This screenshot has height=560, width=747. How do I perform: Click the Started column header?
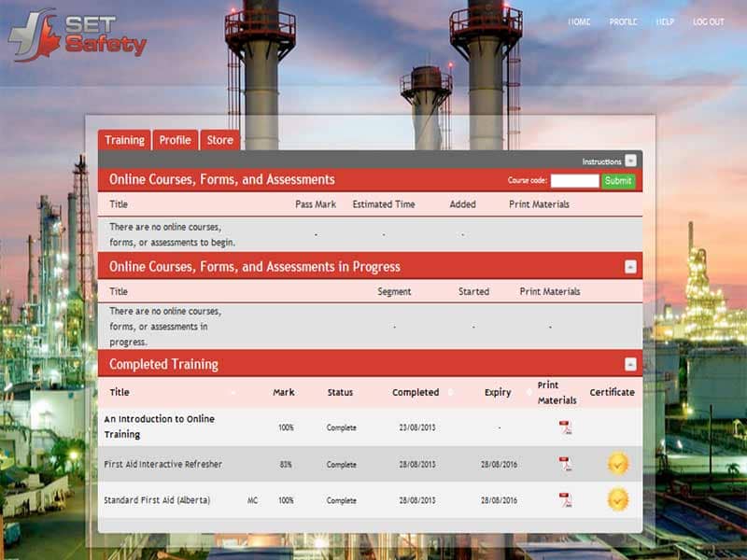coord(473,291)
